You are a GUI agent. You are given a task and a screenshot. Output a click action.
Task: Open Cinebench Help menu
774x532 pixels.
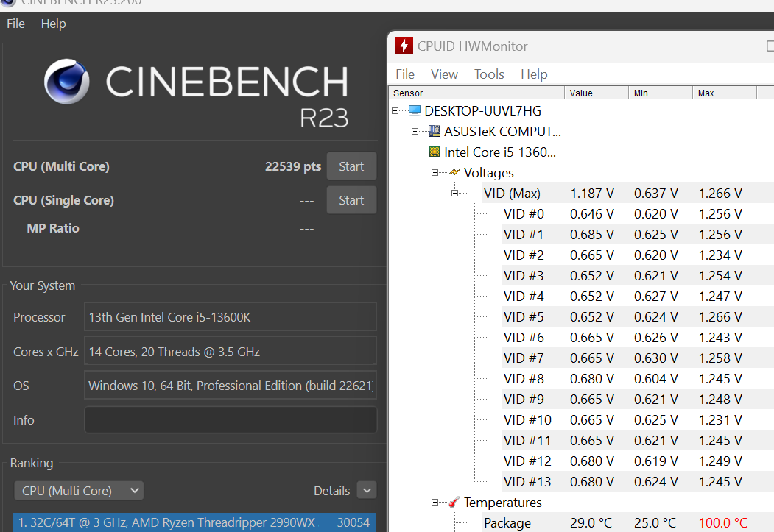53,24
